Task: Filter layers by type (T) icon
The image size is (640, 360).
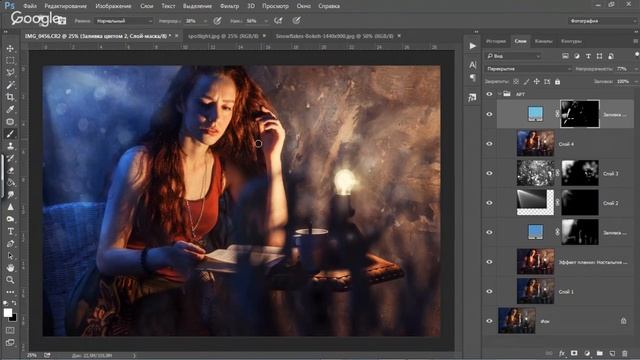Action: [588, 56]
